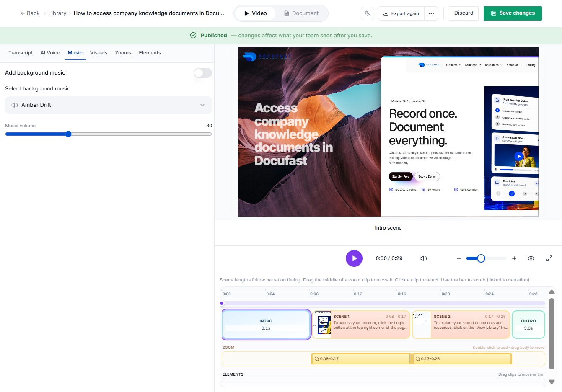Select the 0:17–0:26 zoom clip
Viewport: 562px width, 392px height.
point(462,359)
